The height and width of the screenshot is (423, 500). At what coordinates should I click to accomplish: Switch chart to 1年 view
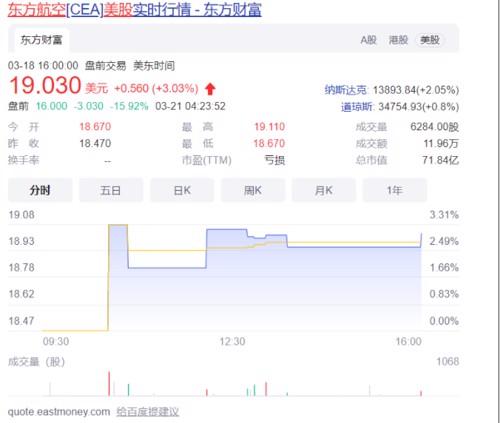pos(395,190)
